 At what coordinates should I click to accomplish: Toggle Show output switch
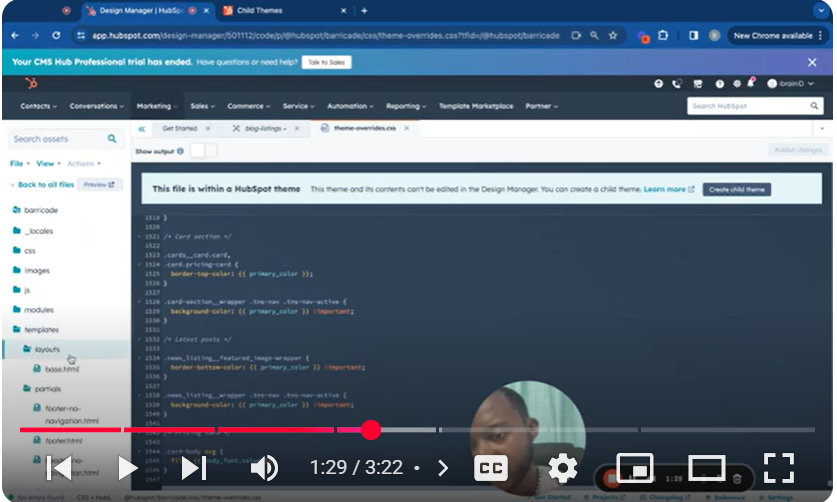coord(204,151)
